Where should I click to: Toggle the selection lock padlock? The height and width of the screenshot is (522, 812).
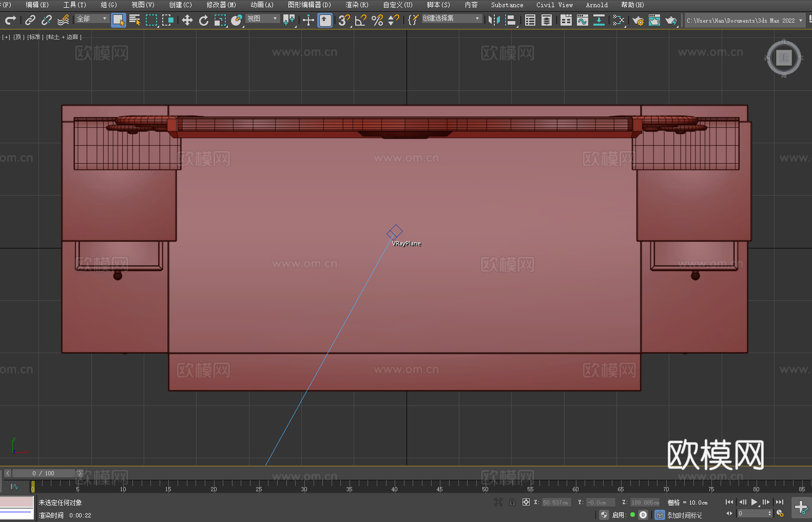(x=512, y=502)
